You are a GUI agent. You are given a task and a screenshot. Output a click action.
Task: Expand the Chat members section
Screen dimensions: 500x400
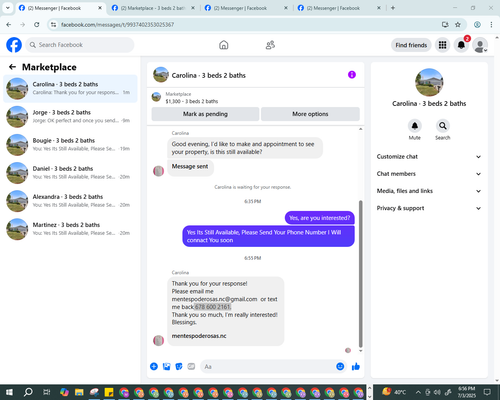429,174
